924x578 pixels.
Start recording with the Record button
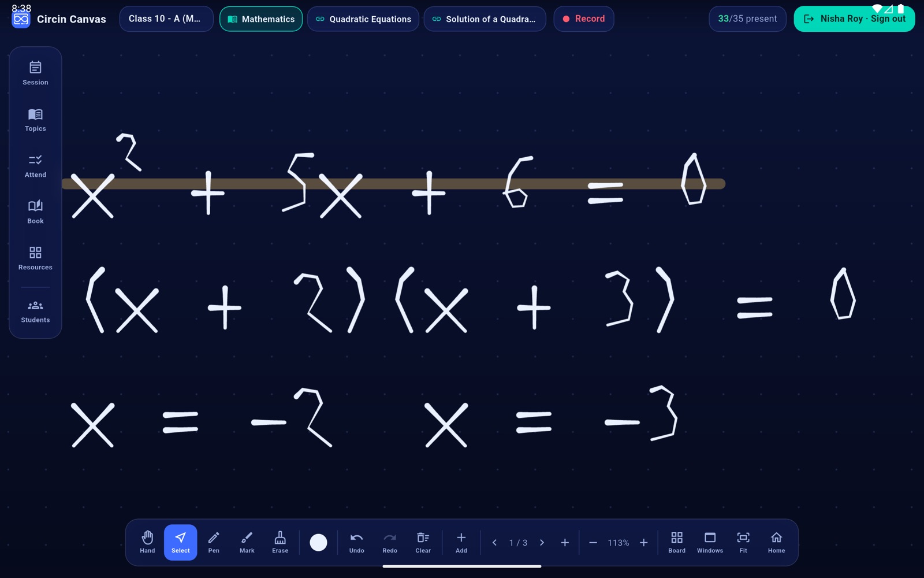(x=584, y=19)
